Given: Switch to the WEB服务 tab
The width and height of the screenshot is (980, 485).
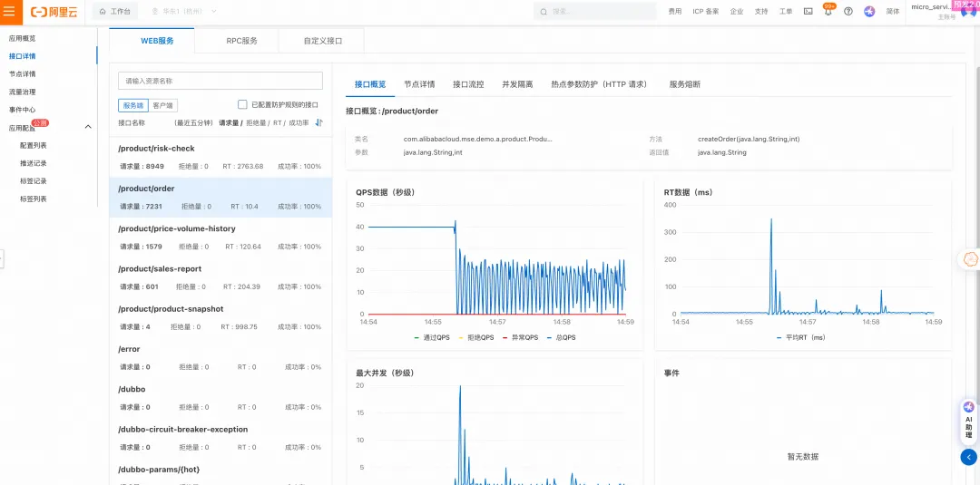Looking at the screenshot, I should [x=152, y=41].
